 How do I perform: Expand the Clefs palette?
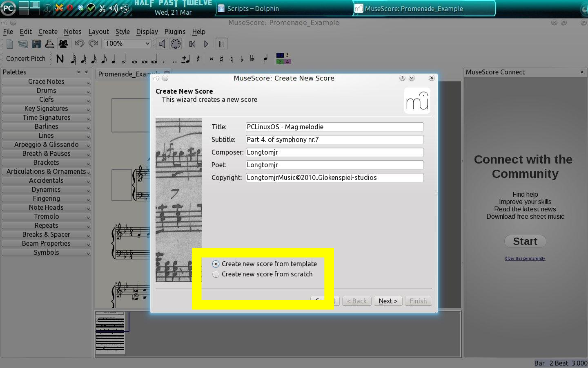click(46, 99)
